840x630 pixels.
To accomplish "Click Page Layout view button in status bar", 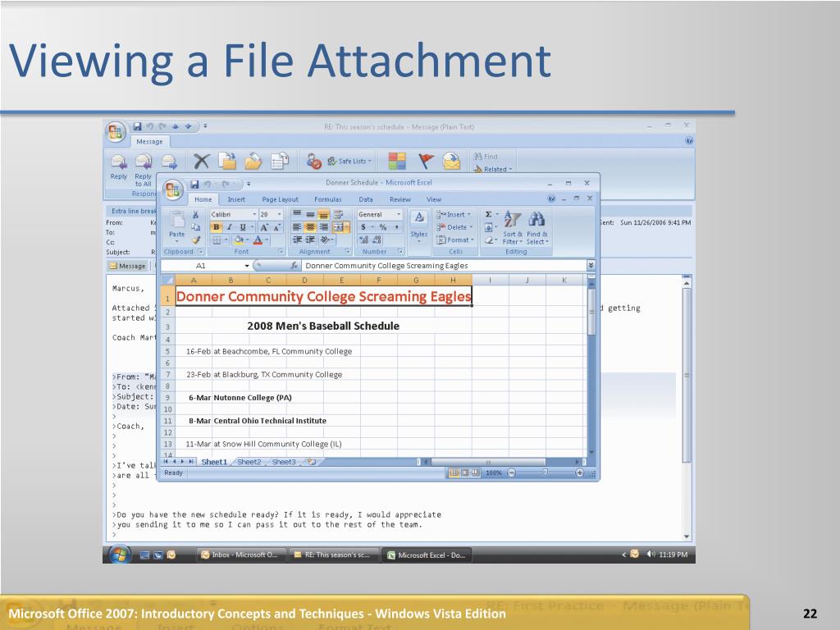I will [465, 472].
